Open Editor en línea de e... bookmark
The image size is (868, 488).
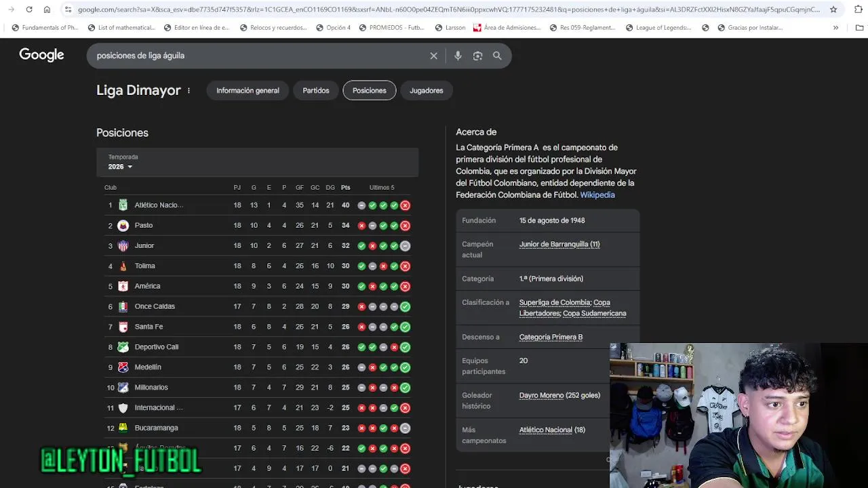(x=197, y=28)
